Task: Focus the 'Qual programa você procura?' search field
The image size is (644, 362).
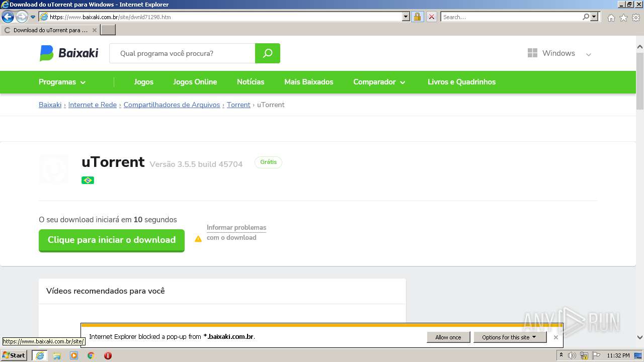Action: (x=182, y=53)
